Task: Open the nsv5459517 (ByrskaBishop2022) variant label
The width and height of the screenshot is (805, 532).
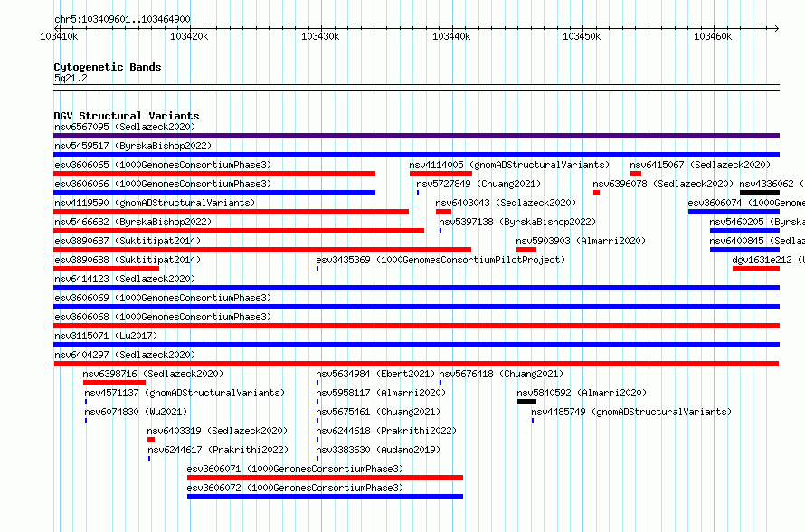Action: click(133, 146)
